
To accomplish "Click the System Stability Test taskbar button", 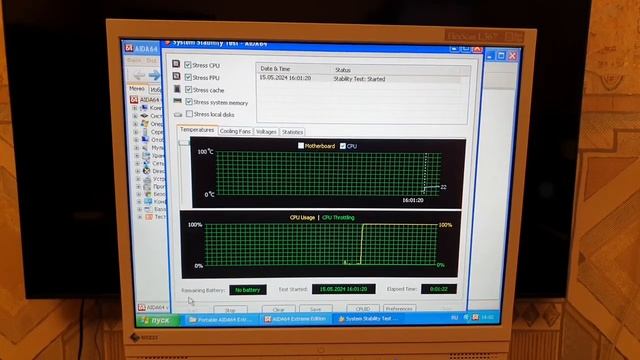I will [368, 318].
